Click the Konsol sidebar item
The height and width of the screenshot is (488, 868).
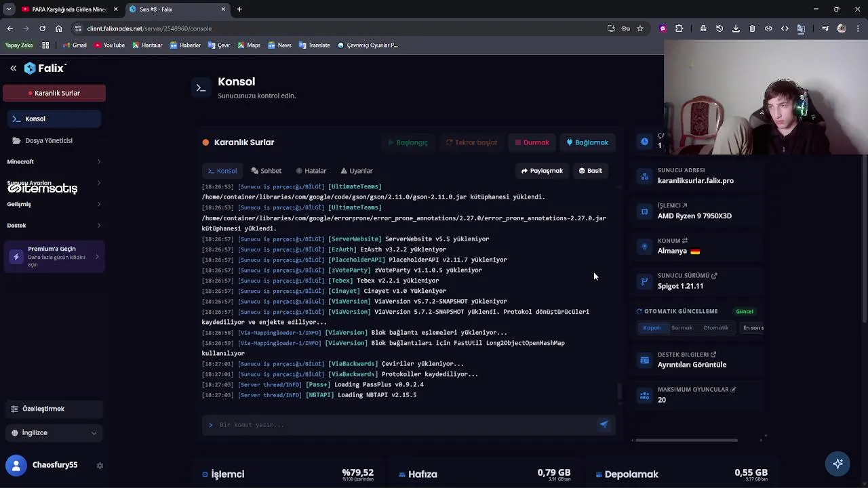[x=54, y=119]
